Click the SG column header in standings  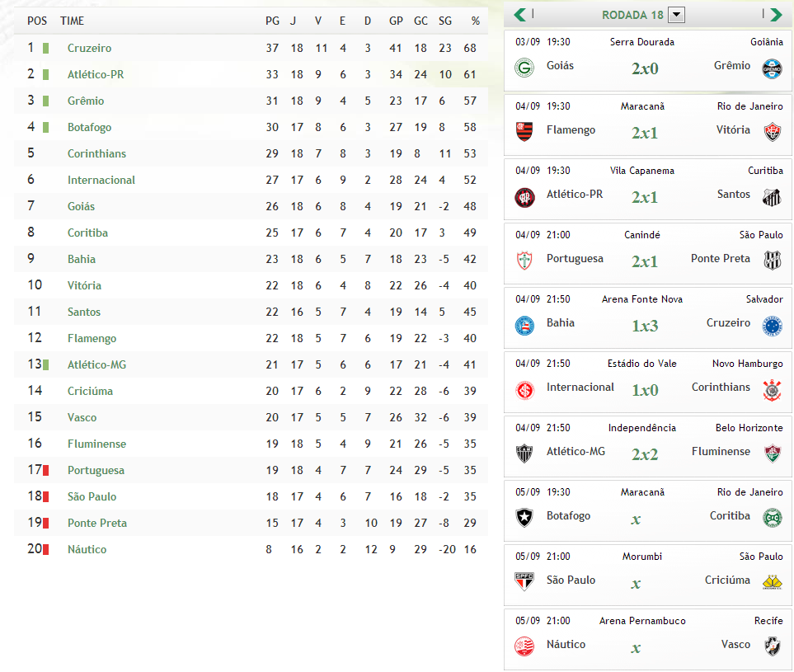(x=445, y=21)
